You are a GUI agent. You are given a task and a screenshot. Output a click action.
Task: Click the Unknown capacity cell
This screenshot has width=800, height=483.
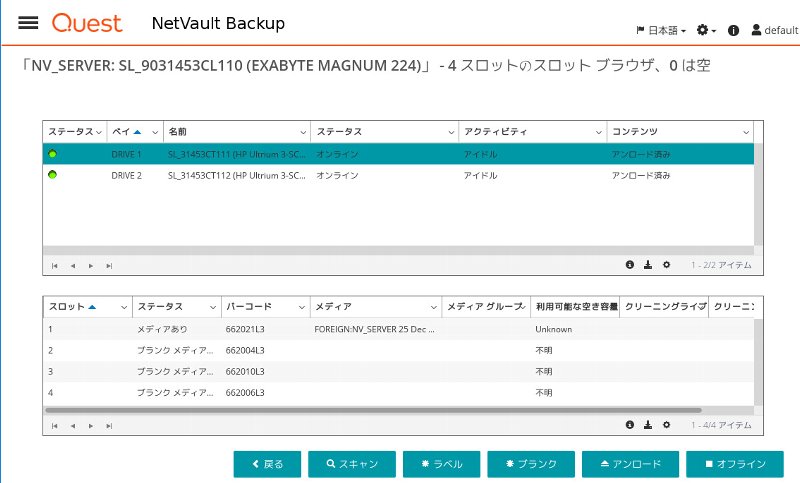point(554,329)
